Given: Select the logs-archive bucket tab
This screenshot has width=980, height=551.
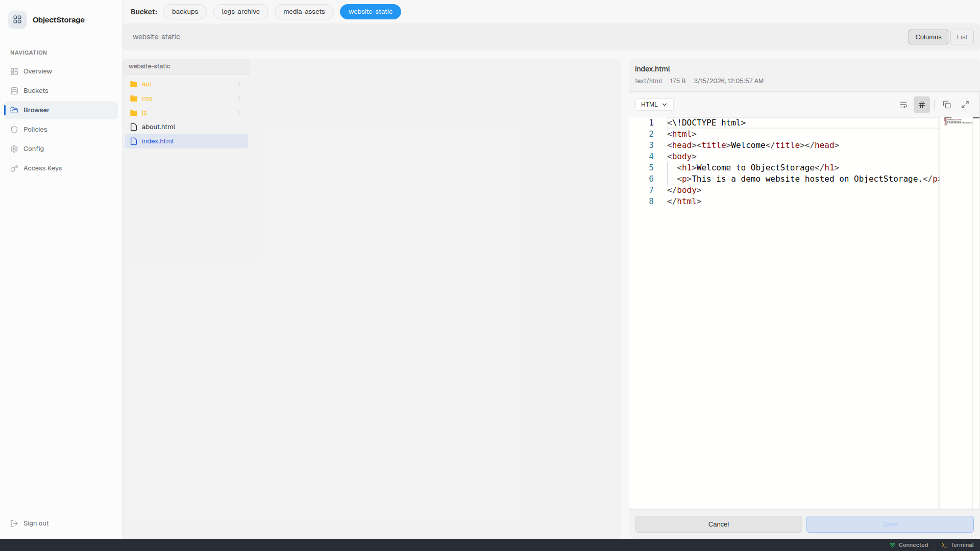Looking at the screenshot, I should [240, 12].
